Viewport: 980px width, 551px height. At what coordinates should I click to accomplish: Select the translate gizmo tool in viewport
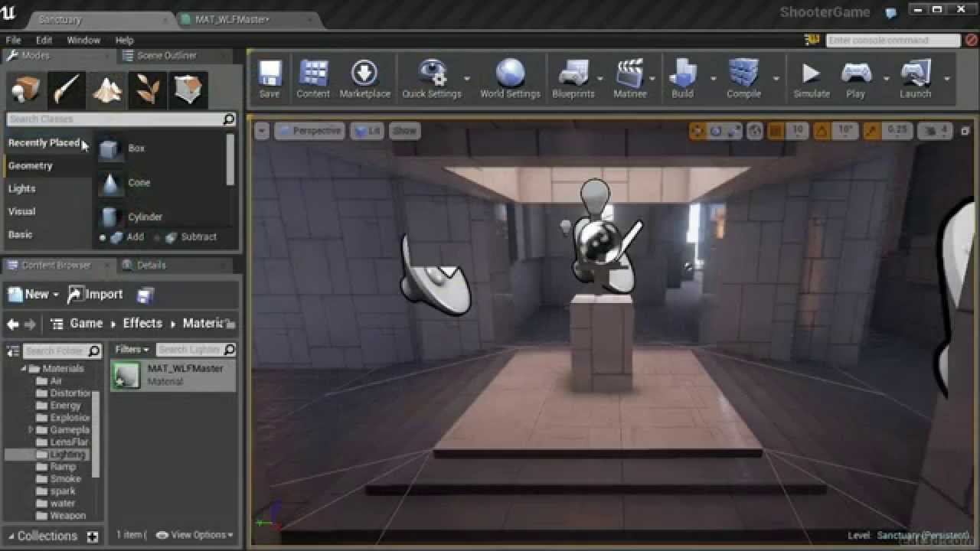click(x=697, y=131)
